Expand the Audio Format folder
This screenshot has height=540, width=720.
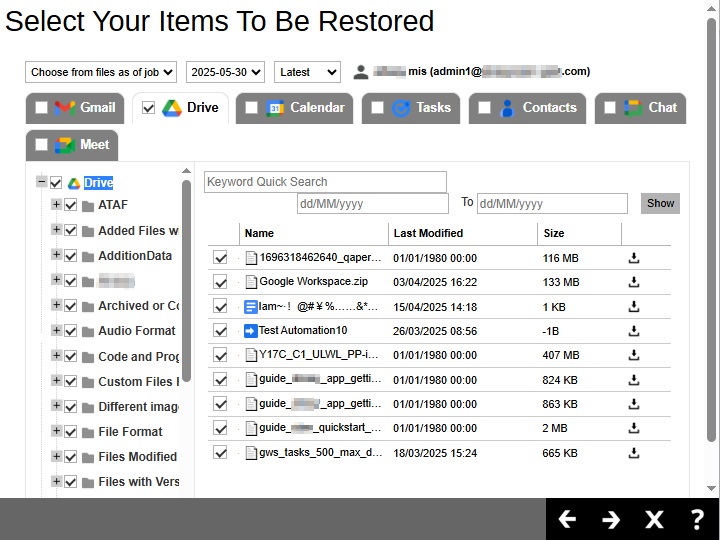pos(56,330)
